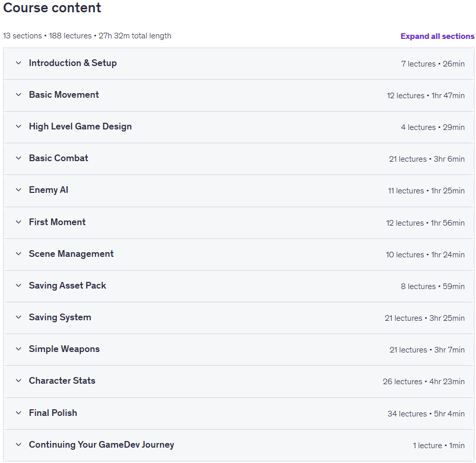Open the Character Stats section title
The height and width of the screenshot is (463, 476).
click(x=62, y=381)
